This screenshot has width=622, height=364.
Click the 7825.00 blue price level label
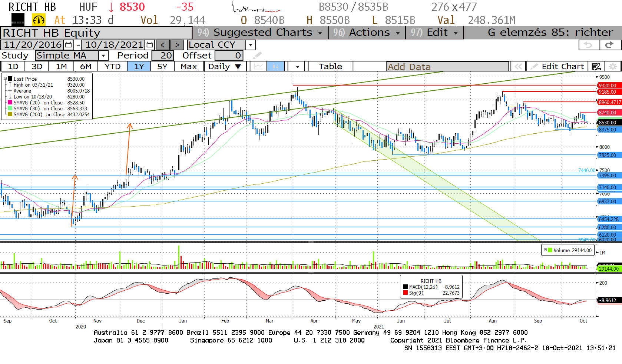609,155
